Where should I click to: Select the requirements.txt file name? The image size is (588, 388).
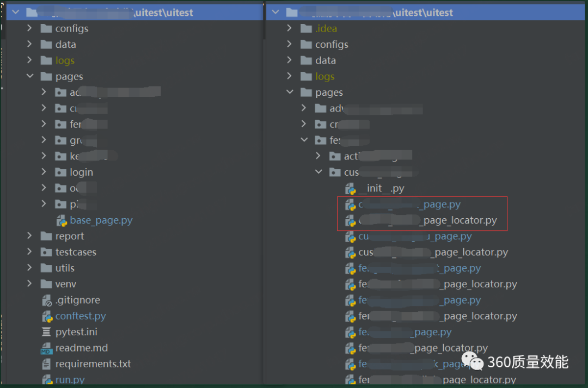[93, 364]
